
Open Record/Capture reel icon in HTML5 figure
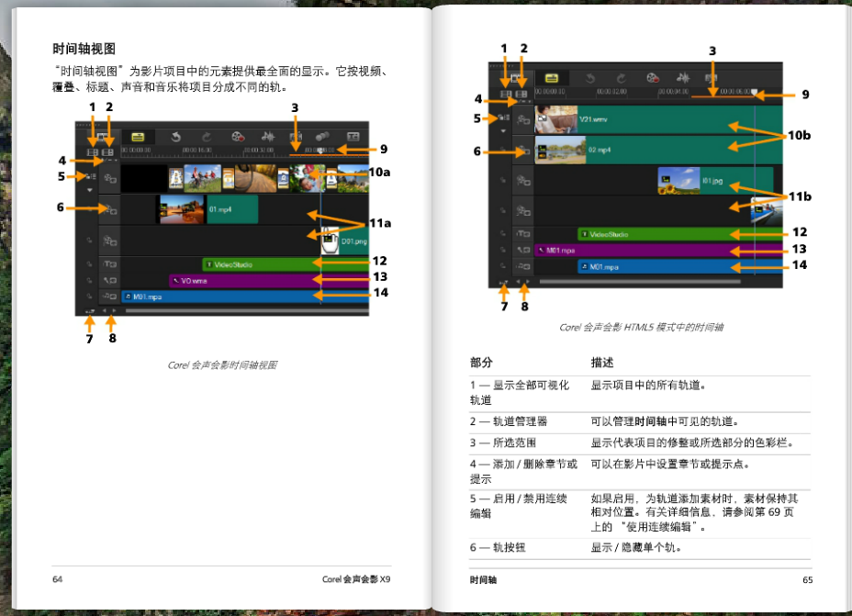[x=653, y=78]
